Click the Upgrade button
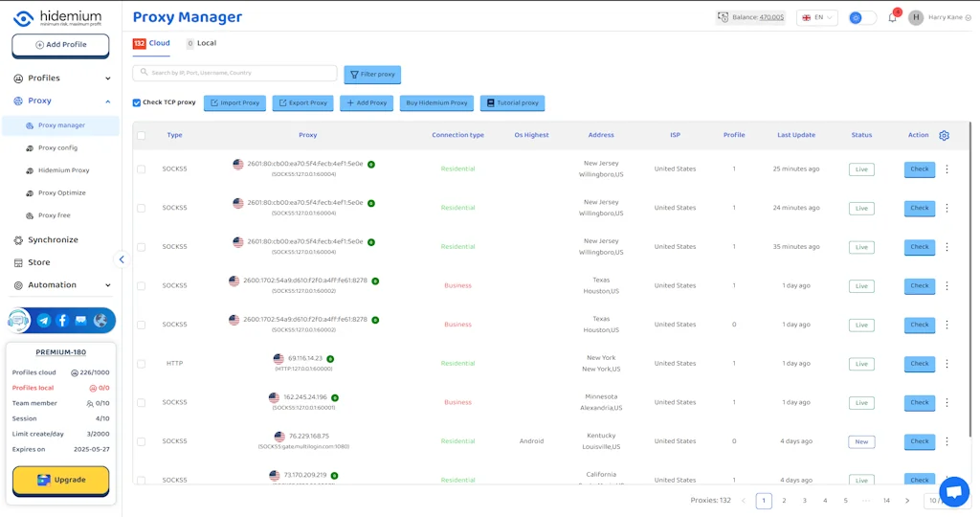This screenshot has height=517, width=980. [60, 480]
